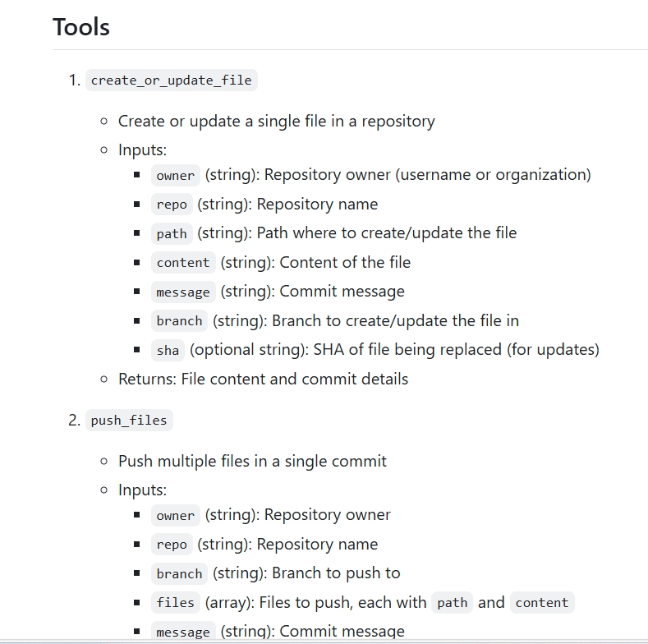Click the message parameter under push_files
The image size is (648, 644).
point(183,631)
